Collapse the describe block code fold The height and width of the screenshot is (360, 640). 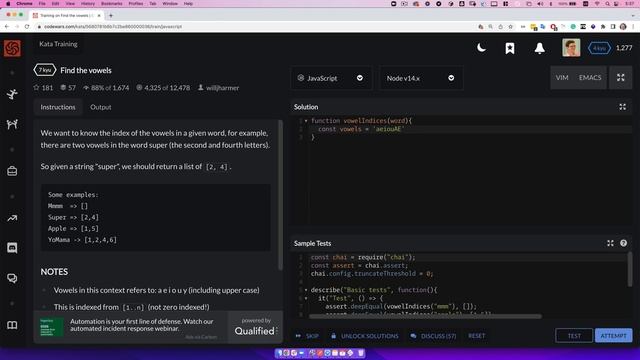pyautogui.click(x=306, y=290)
